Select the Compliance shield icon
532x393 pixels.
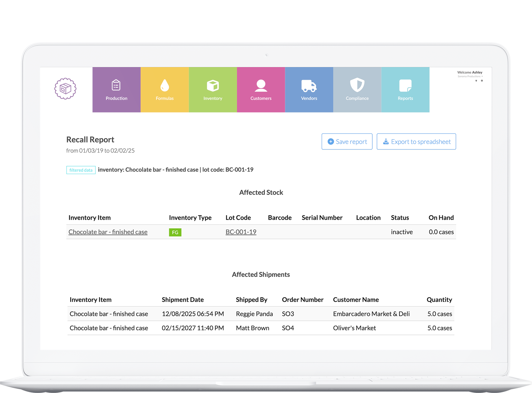click(357, 85)
